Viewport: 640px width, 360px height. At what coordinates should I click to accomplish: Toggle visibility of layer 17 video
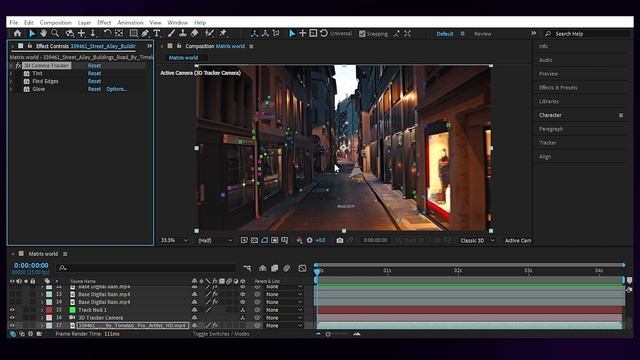12,326
